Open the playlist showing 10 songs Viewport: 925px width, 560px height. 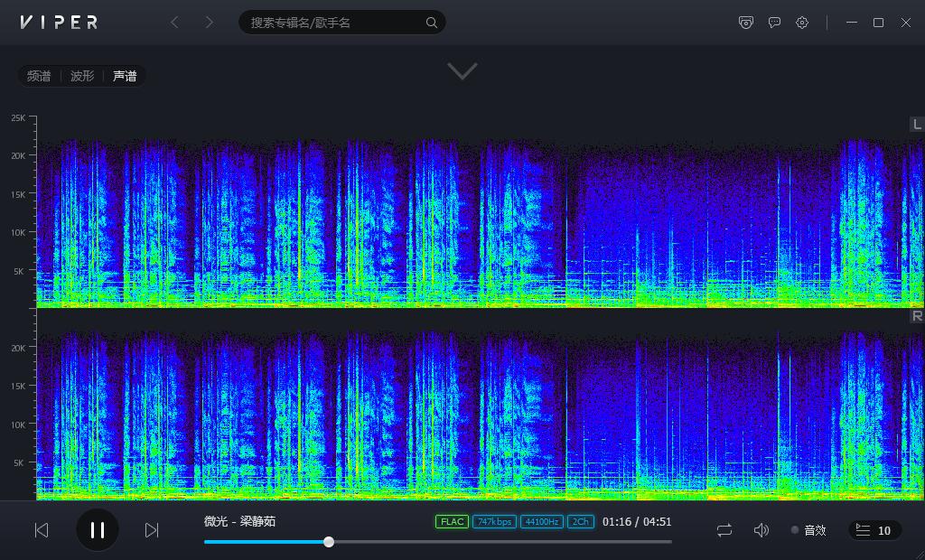tap(873, 530)
